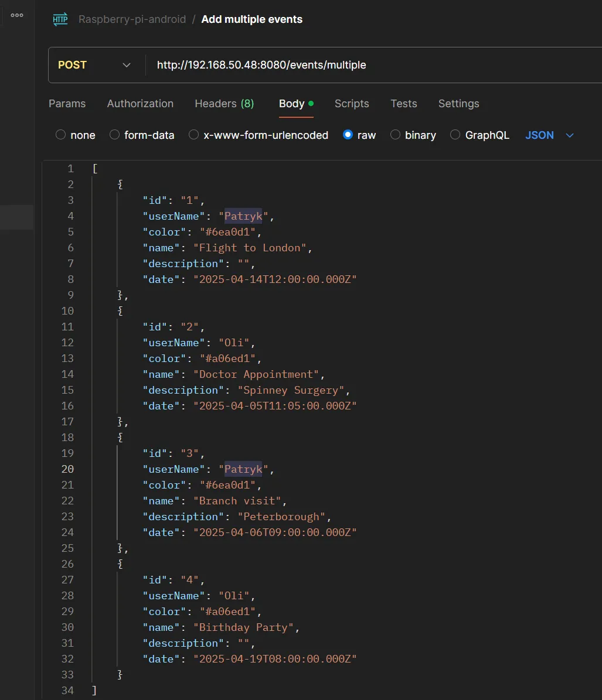Click the date "2025-04-05T11:05:00.000Z"
Viewport: 602px width, 700px height.
click(275, 406)
